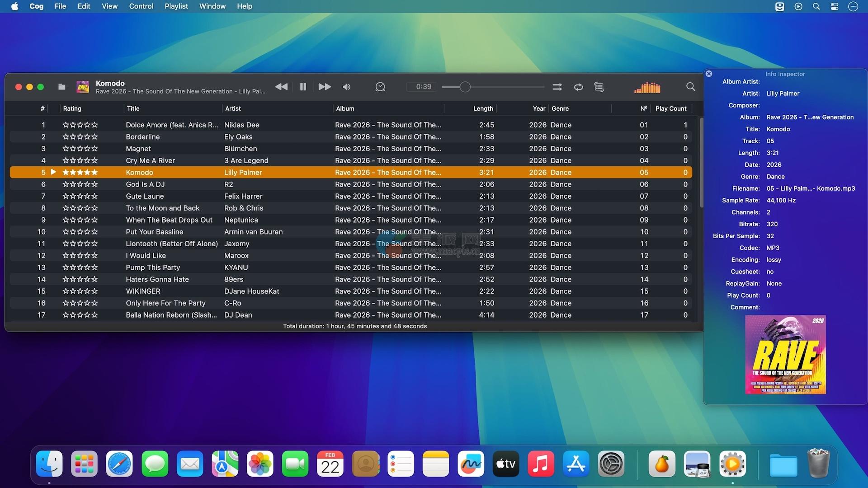Viewport: 868px width, 488px height.
Task: Click the Last.fm scrobble icon
Action: pyautogui.click(x=380, y=87)
